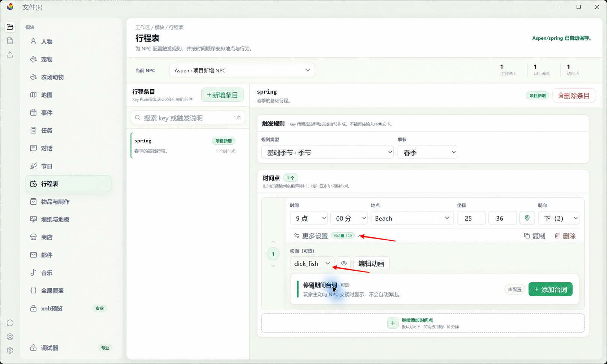Open 调试器 module
The width and height of the screenshot is (607, 364).
68,348
